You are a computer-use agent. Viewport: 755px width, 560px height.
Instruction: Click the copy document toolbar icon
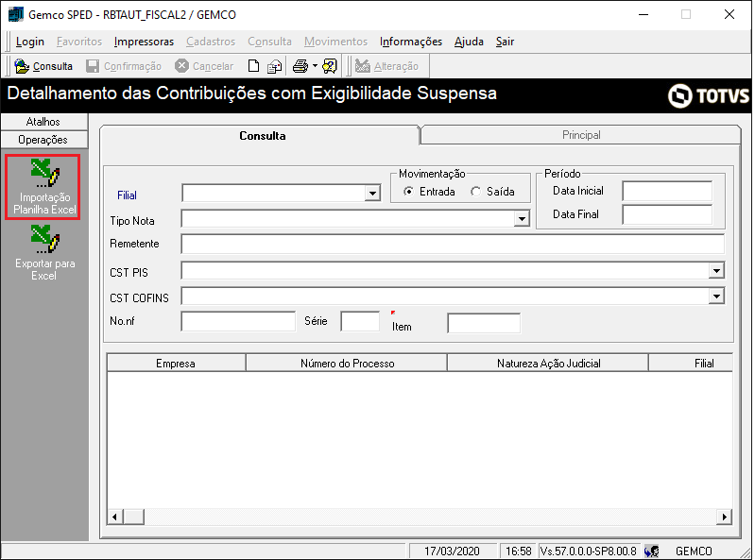(x=274, y=66)
